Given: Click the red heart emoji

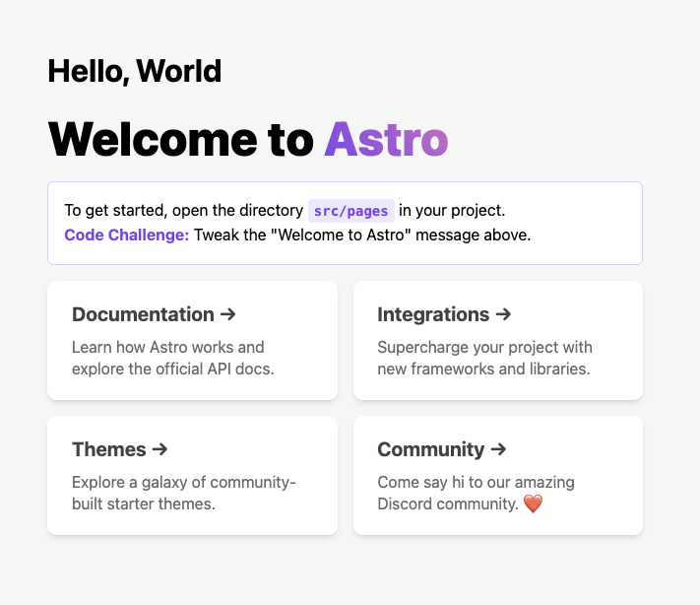Looking at the screenshot, I should pos(533,504).
